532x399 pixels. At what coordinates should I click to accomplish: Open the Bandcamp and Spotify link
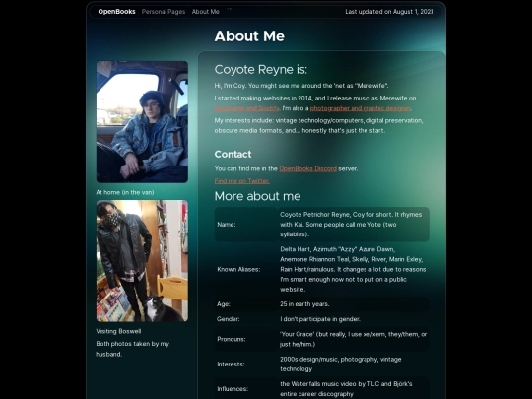(246, 108)
